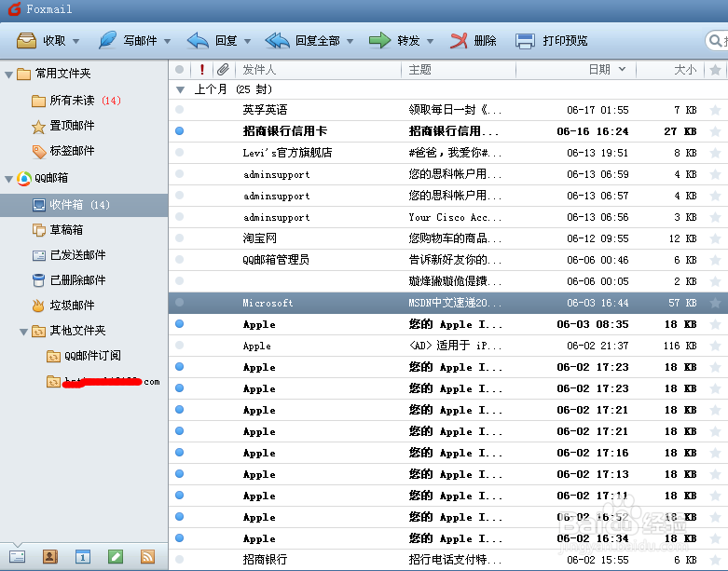Open the 回复 dropdown arrow
The image size is (728, 571).
click(x=247, y=41)
